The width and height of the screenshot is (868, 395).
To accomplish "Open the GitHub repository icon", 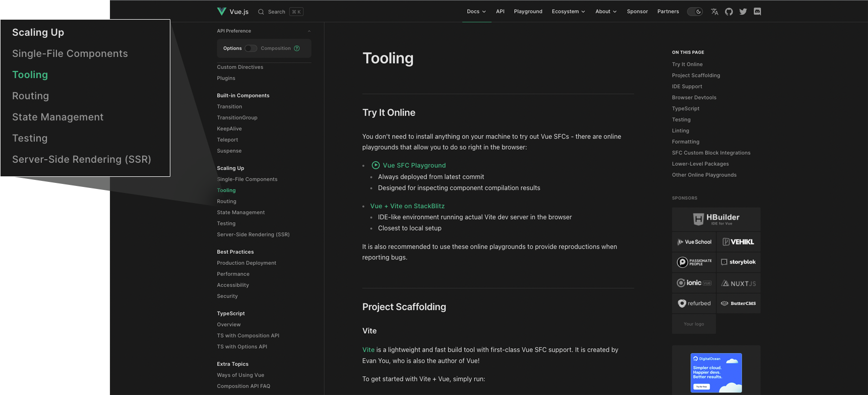I will coord(729,12).
